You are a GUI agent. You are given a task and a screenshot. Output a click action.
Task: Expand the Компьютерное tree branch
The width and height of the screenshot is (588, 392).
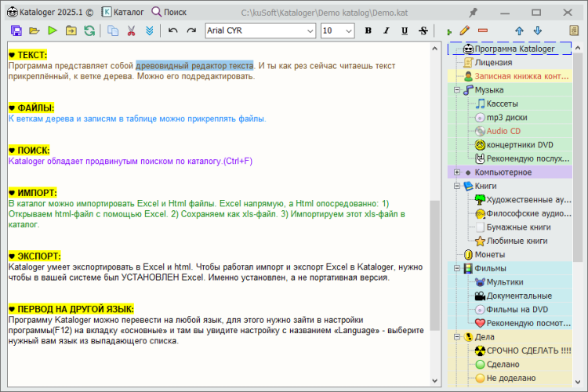(x=457, y=172)
